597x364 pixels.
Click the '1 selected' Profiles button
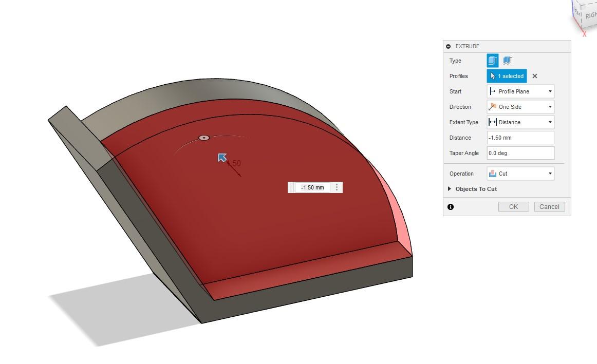coord(507,76)
